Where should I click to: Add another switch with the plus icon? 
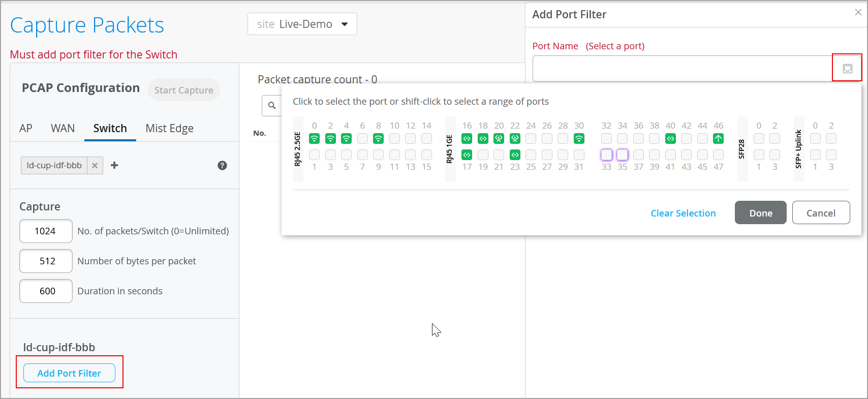tap(114, 165)
